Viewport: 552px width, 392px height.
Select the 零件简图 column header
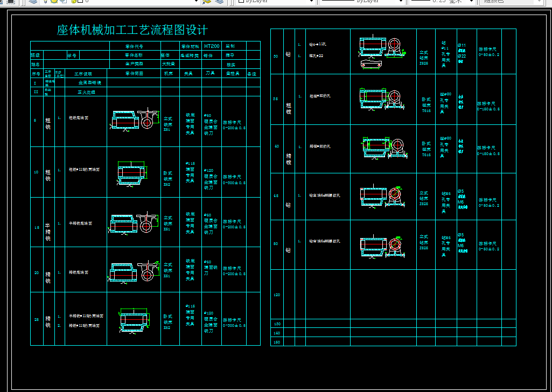point(134,73)
